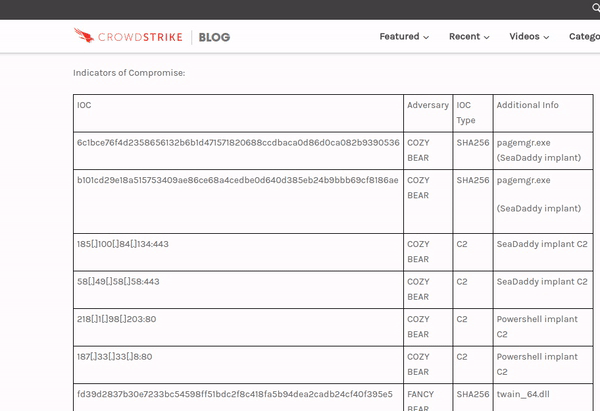600x411 pixels.
Task: Expand the Videos menu
Action: pos(529,36)
